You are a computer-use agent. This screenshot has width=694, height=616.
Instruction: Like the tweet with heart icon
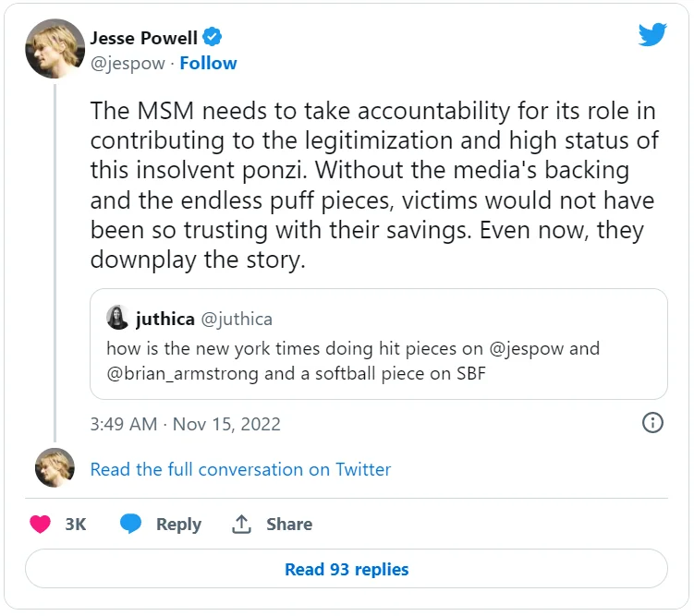(40, 525)
